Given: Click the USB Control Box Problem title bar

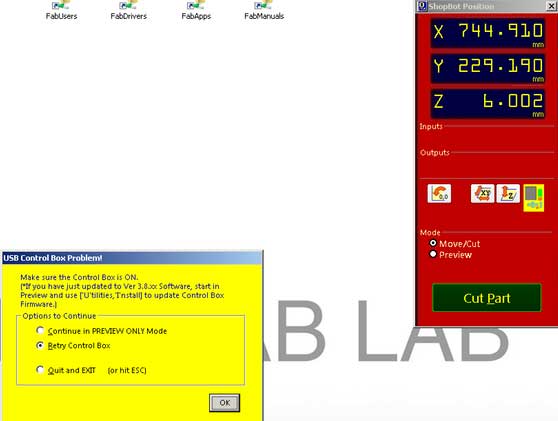Looking at the screenshot, I should point(132,258).
